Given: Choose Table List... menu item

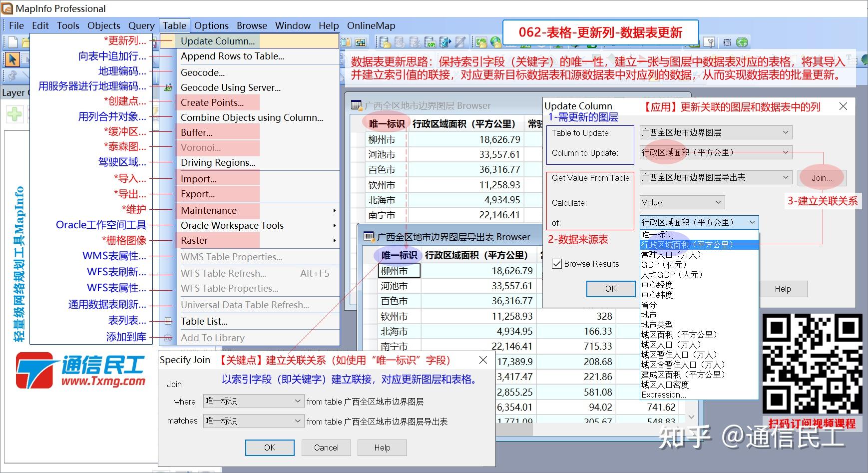Looking at the screenshot, I should (249, 321).
